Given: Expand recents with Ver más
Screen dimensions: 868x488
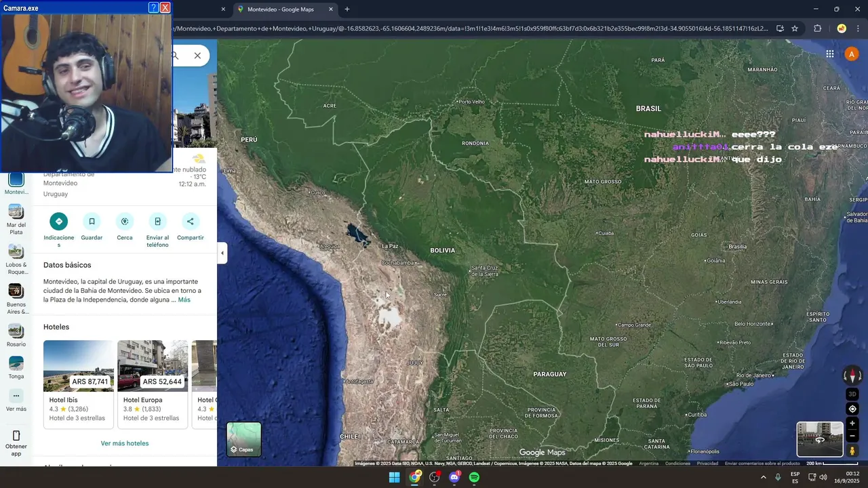Looking at the screenshot, I should pos(16,400).
